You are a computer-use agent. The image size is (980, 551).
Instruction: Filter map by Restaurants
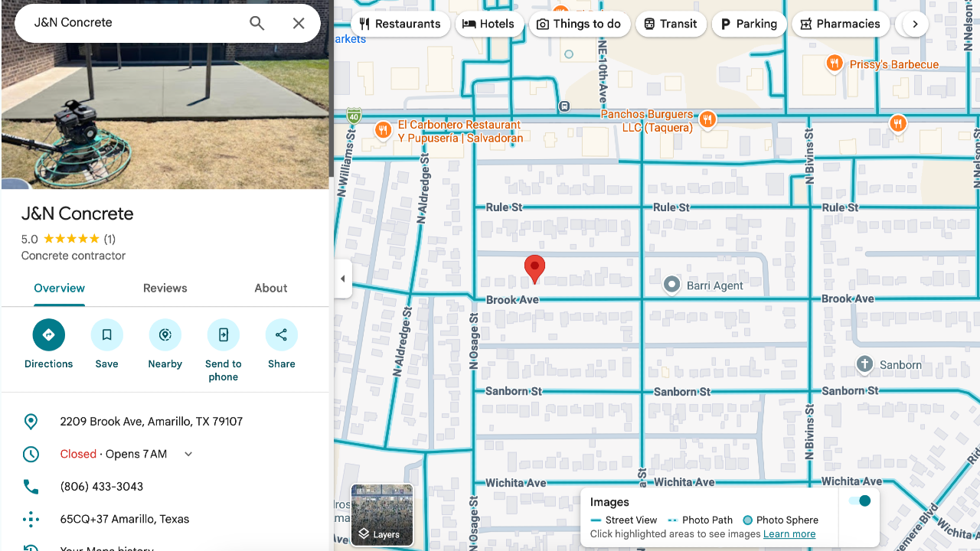tap(400, 24)
